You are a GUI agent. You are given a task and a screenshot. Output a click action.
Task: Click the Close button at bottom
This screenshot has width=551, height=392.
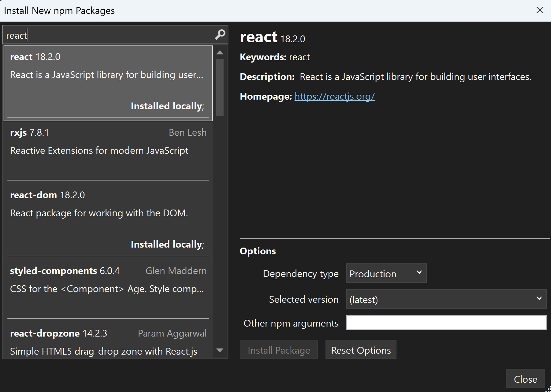coord(525,379)
